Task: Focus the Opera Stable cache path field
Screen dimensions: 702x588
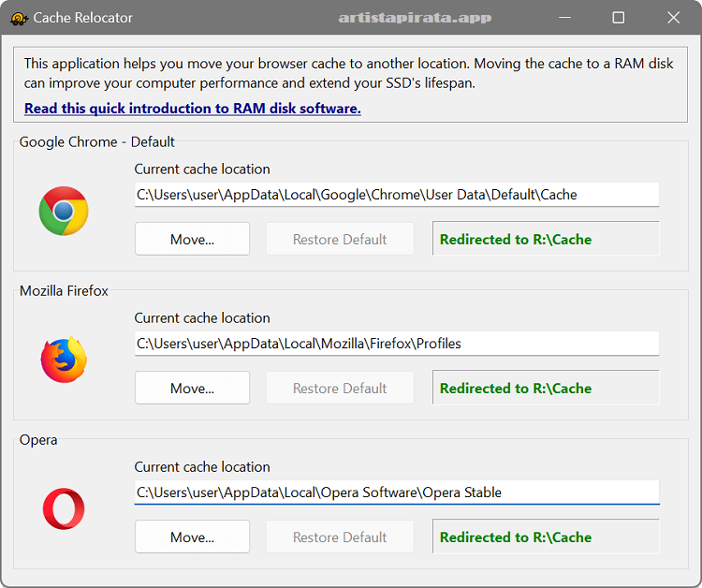Action: click(397, 492)
